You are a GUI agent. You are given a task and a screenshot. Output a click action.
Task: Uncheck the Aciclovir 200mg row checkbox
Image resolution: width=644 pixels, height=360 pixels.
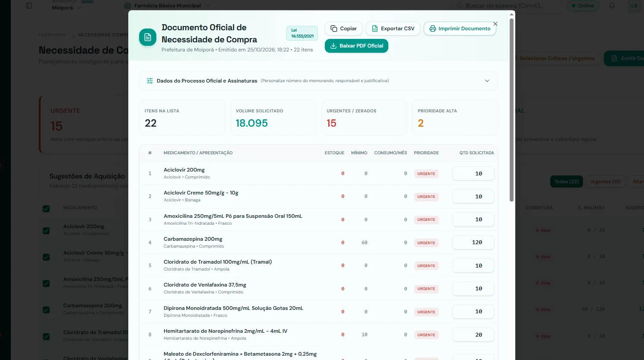46,231
